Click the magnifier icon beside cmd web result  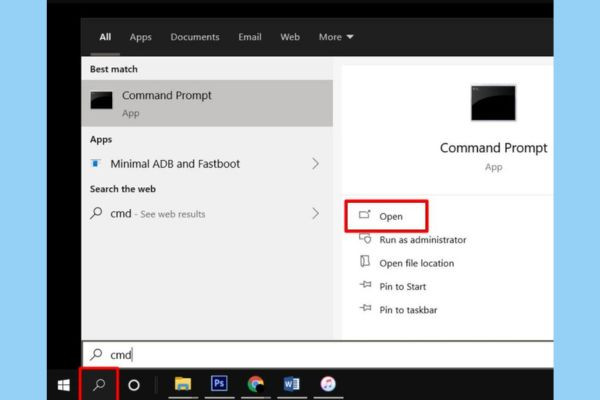(96, 213)
